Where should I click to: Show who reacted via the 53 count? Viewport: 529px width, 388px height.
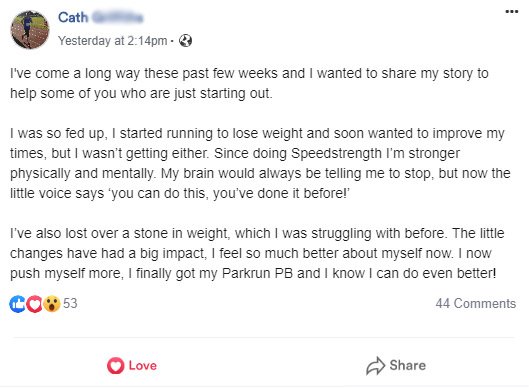70,303
